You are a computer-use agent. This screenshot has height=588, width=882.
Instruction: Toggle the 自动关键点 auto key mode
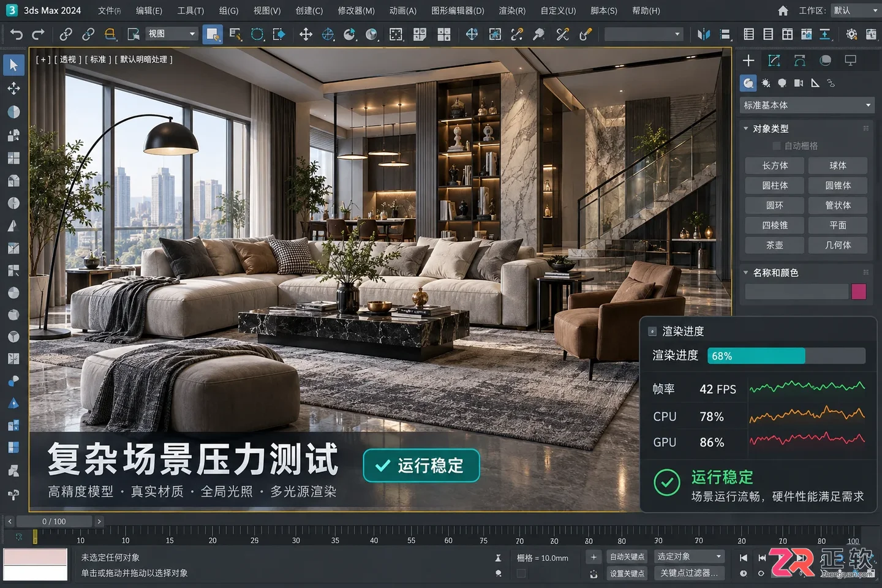pyautogui.click(x=627, y=557)
